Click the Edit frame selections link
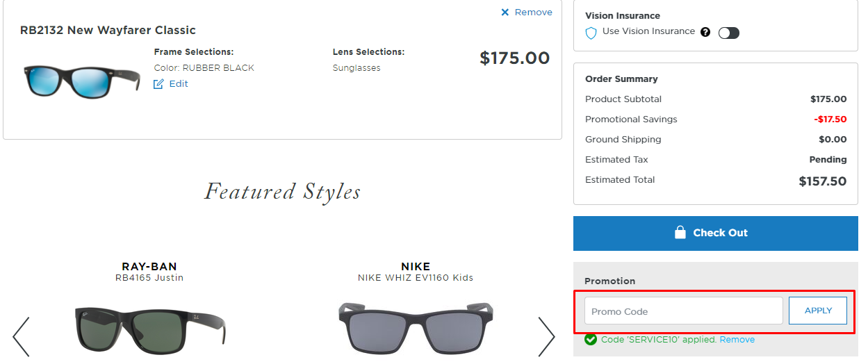This screenshot has height=362, width=868. (x=179, y=84)
